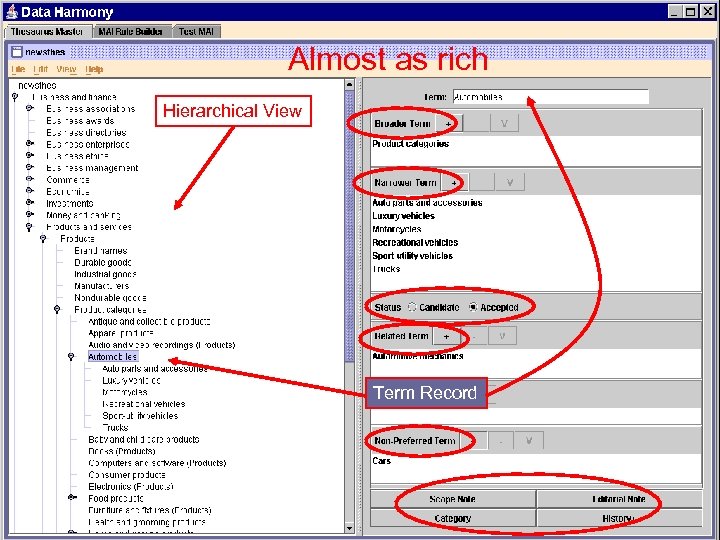Open the Editorial Note button
The height and width of the screenshot is (540, 720).
click(x=619, y=499)
